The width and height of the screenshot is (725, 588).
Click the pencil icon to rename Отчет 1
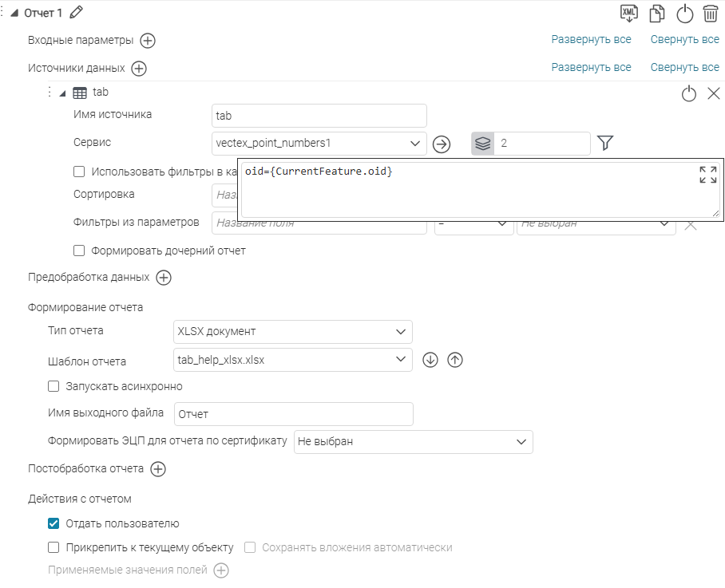[77, 12]
